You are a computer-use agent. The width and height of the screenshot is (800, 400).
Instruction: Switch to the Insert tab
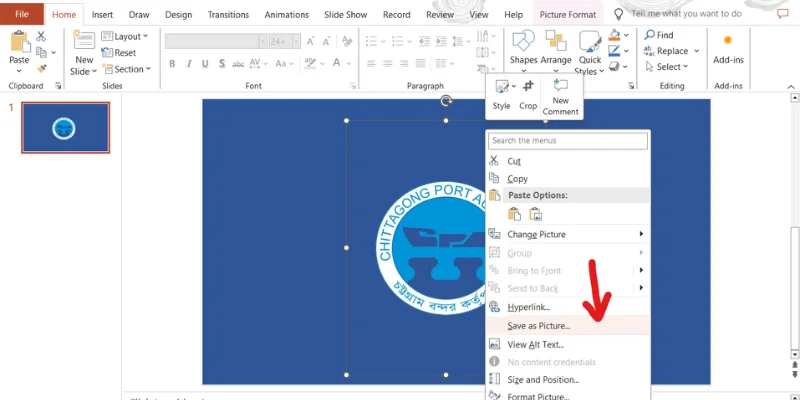pos(103,15)
